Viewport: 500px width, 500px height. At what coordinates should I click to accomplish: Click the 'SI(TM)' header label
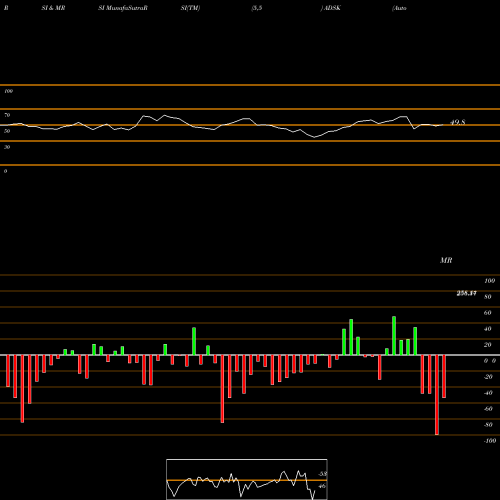pyautogui.click(x=190, y=8)
